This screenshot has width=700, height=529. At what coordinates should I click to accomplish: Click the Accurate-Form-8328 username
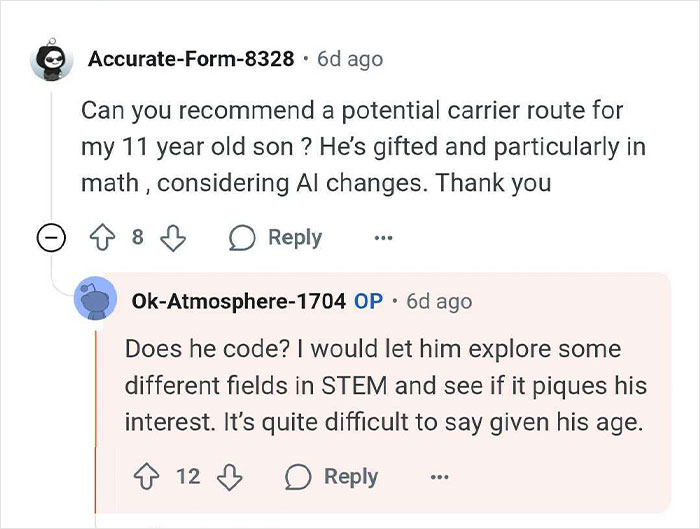pos(191,58)
